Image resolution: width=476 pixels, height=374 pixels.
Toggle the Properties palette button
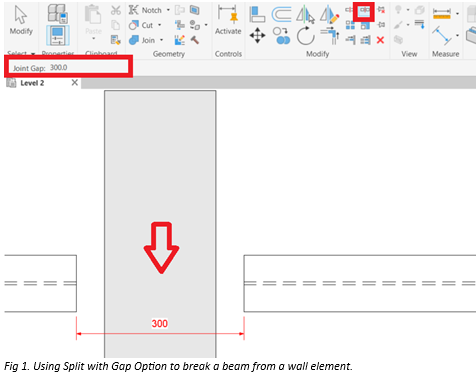pos(58,35)
